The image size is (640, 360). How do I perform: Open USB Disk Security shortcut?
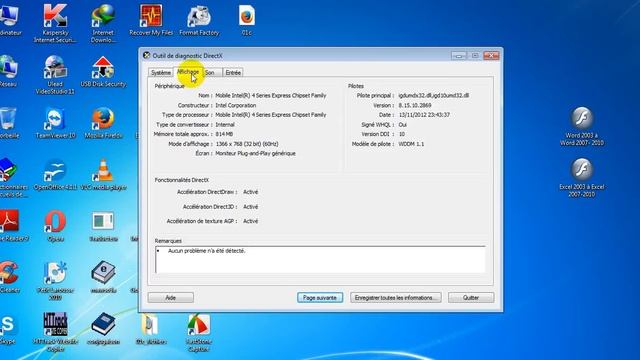[x=103, y=71]
